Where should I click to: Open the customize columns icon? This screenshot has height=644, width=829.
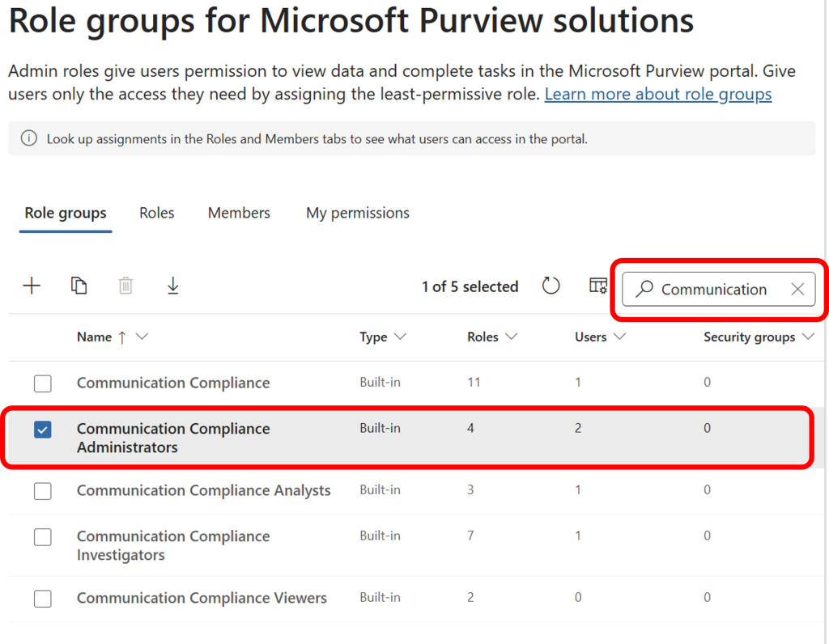point(598,286)
